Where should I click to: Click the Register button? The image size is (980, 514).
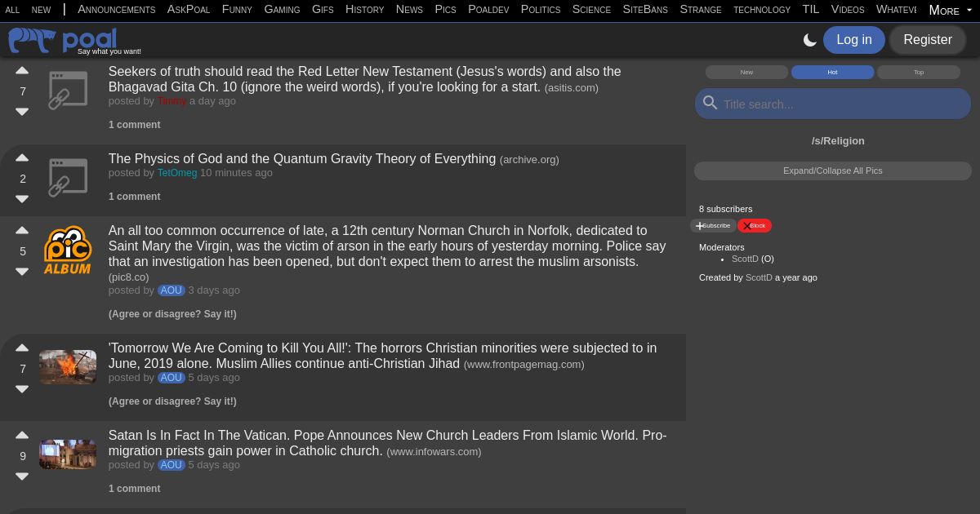[928, 40]
